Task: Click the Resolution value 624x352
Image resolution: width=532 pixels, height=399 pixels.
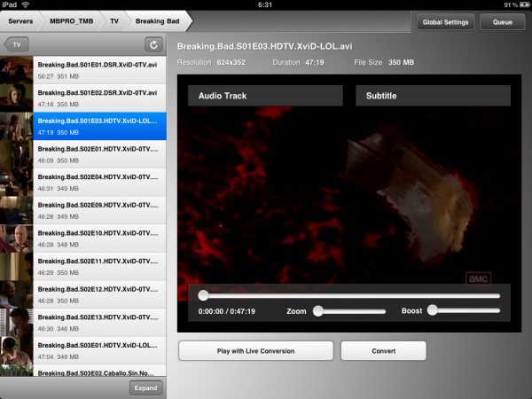Action: tap(231, 62)
